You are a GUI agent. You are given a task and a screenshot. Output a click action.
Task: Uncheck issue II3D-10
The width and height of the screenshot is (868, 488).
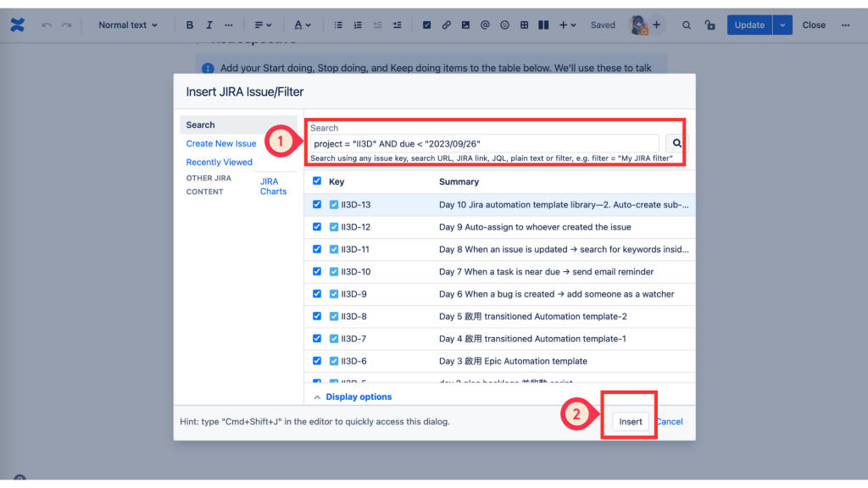coord(317,271)
